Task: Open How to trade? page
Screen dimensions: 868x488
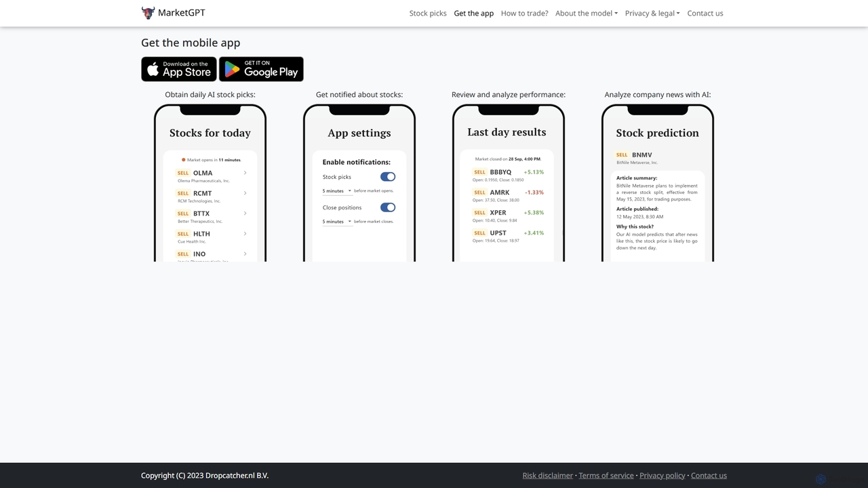Action: pyautogui.click(x=524, y=13)
